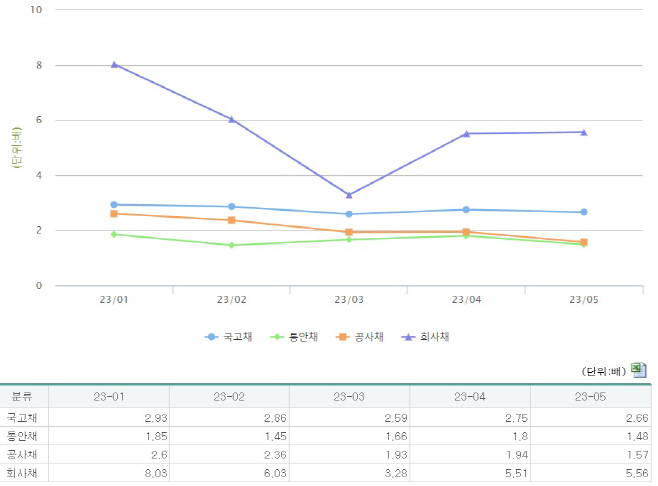
Task: Click the 1.57 value cell
Action: click(590, 455)
